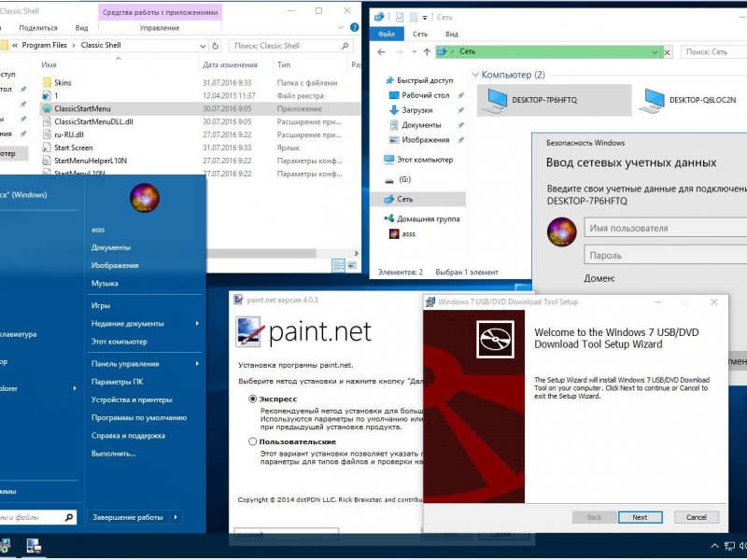Open Quick Access Toolbar customize dropdown
747x560 pixels.
(425, 17)
